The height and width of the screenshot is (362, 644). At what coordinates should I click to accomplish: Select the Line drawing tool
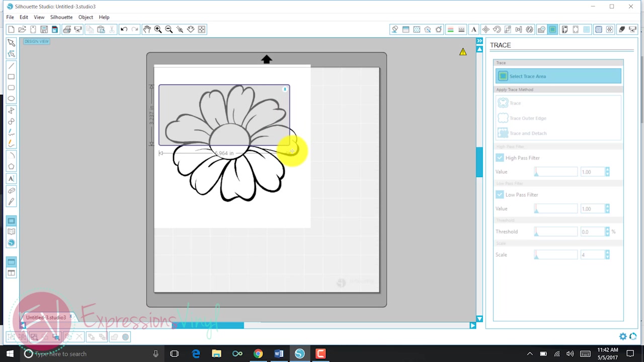pos(11,66)
